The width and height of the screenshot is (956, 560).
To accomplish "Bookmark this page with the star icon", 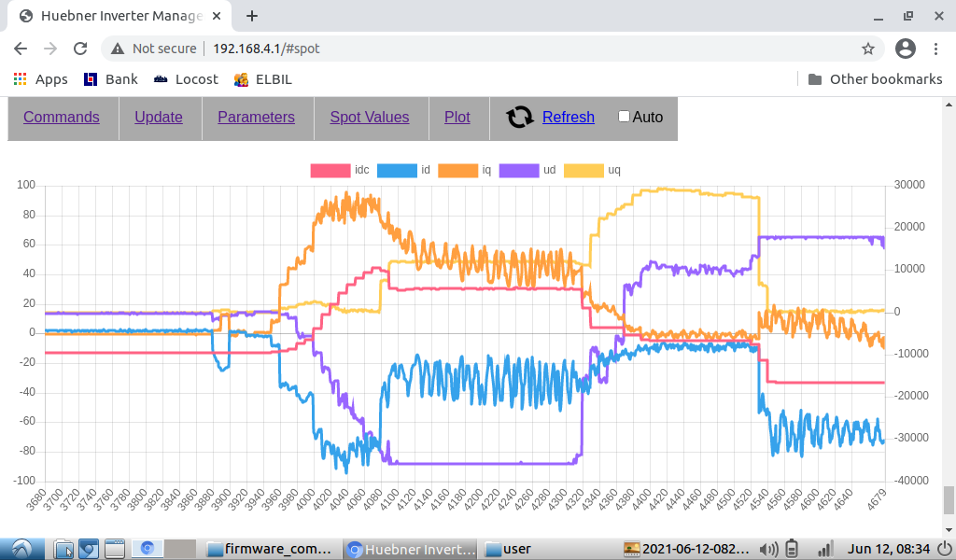I will click(867, 49).
